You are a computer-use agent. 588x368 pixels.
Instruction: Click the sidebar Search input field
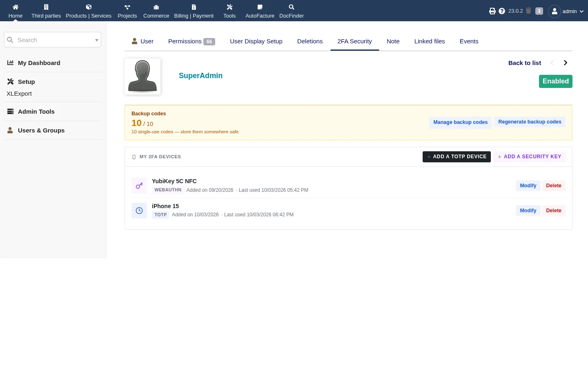pyautogui.click(x=53, y=40)
